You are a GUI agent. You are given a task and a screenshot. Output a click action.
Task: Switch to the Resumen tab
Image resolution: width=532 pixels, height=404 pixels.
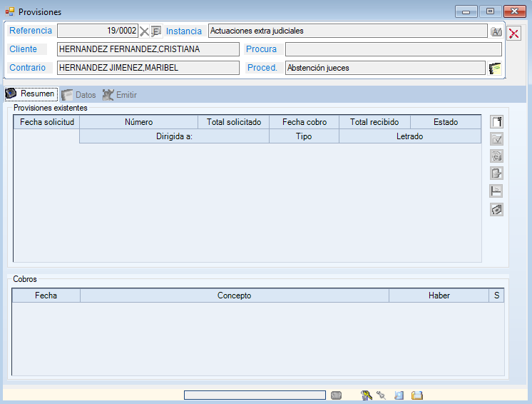pyautogui.click(x=30, y=94)
